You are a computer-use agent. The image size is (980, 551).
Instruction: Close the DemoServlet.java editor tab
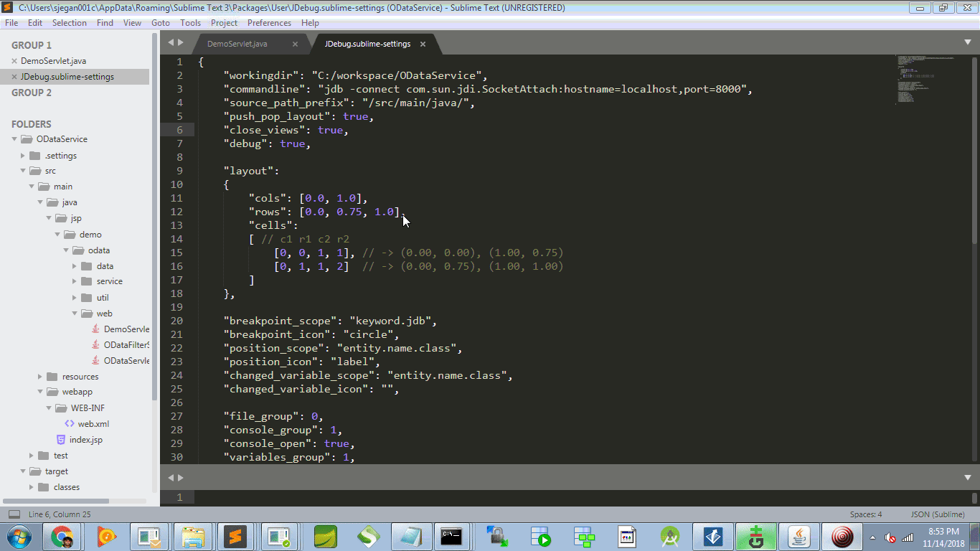pyautogui.click(x=295, y=44)
